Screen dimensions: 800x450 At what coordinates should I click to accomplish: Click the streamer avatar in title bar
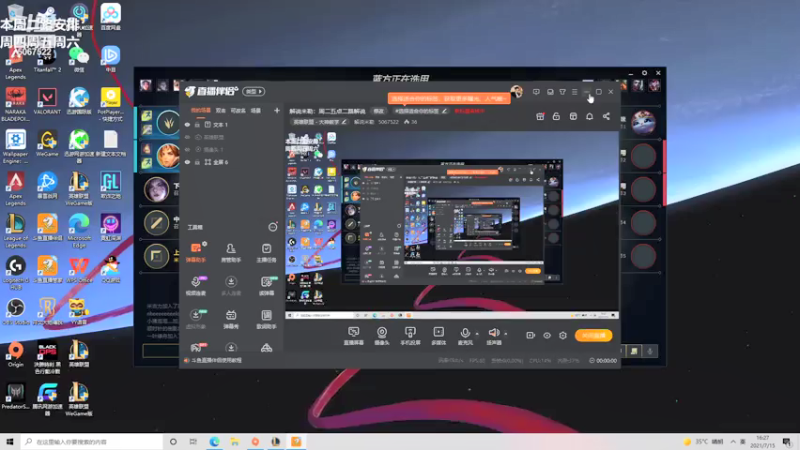(x=516, y=91)
